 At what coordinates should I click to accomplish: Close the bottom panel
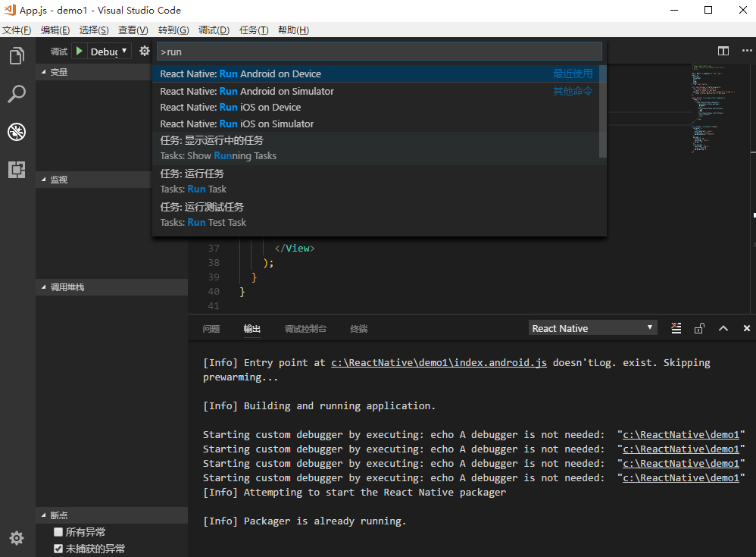[x=746, y=328]
